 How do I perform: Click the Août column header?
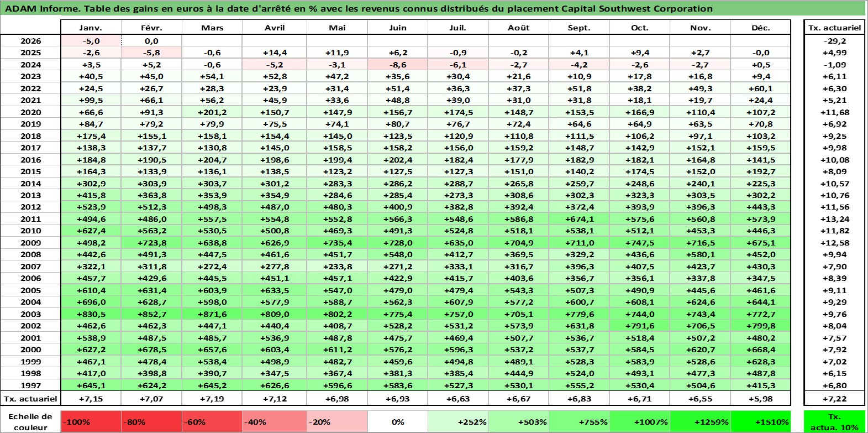[518, 28]
